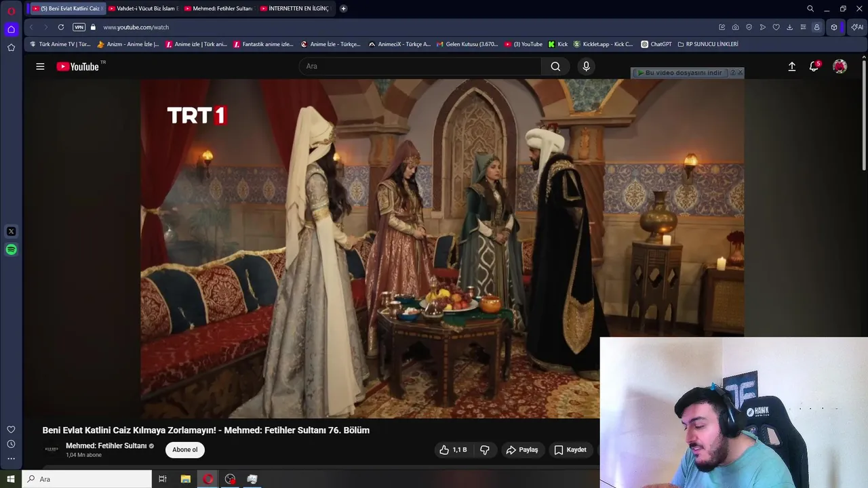Open Opera sidebar heart icon

point(11,429)
